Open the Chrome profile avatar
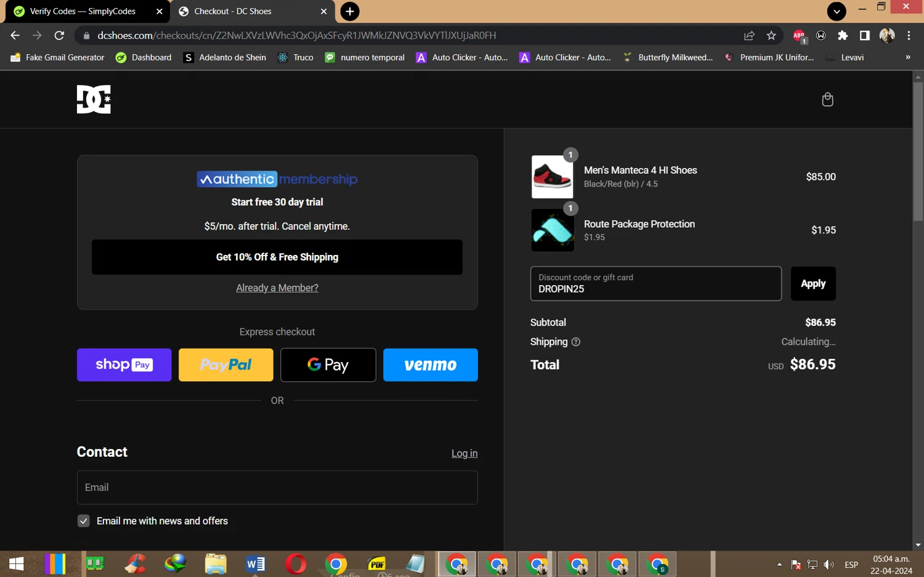The width and height of the screenshot is (924, 577). click(x=887, y=36)
